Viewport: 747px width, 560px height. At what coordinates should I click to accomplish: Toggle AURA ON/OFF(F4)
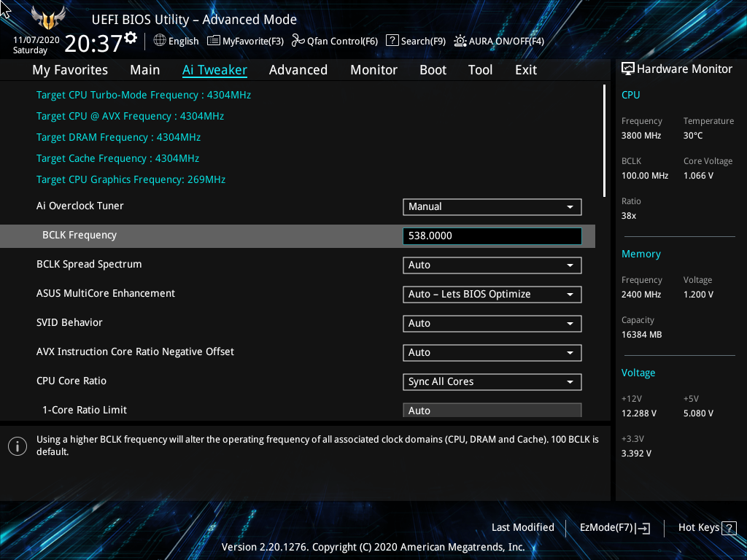(x=499, y=41)
